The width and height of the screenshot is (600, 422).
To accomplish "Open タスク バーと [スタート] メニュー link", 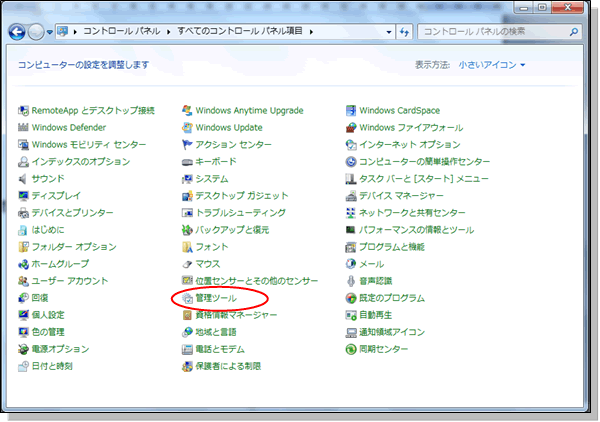I will pos(424,179).
